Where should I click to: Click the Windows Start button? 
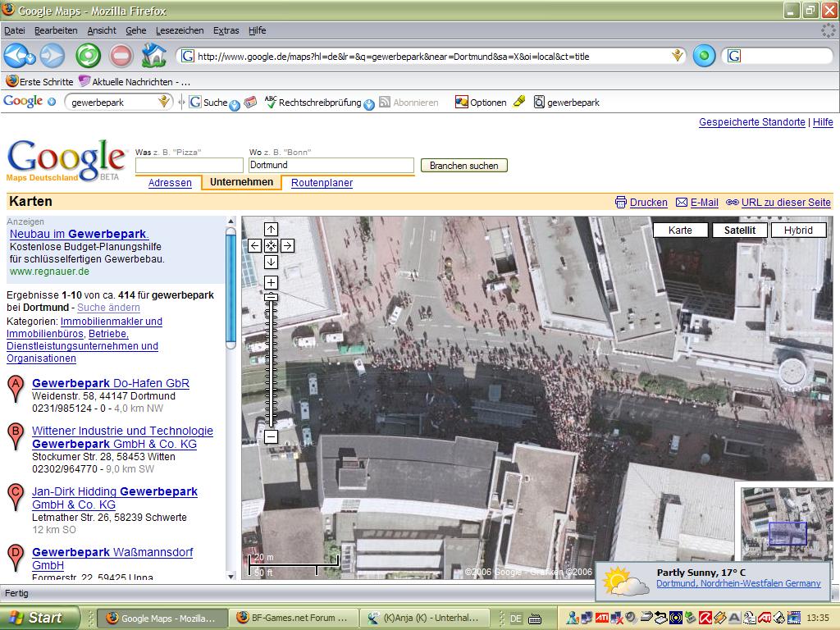[x=39, y=618]
